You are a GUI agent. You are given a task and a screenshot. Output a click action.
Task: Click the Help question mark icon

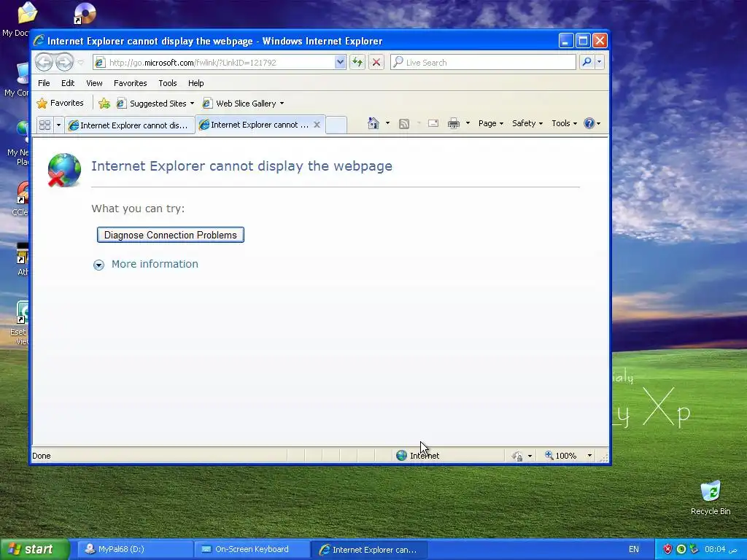589,123
